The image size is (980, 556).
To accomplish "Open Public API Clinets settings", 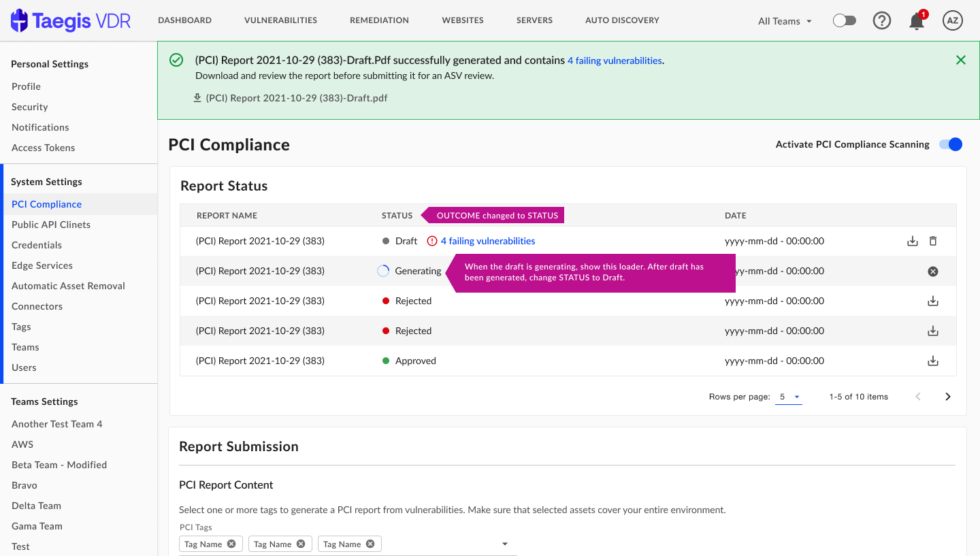I will 51,225.
